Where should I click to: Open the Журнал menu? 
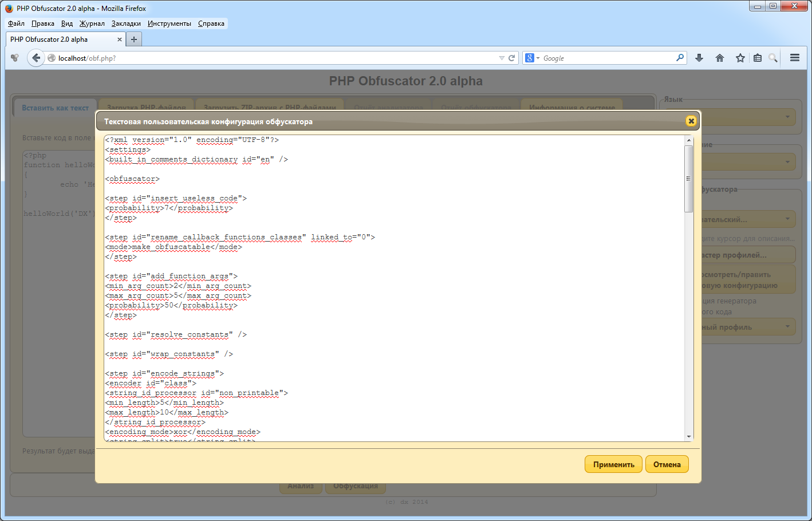pos(92,23)
